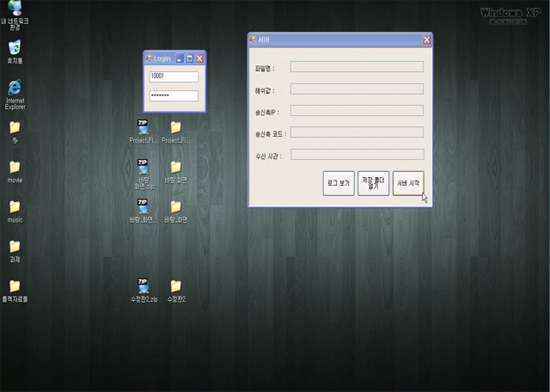This screenshot has height=392, width=550.
Task: Select the 송신측IP input box
Action: pos(357,110)
